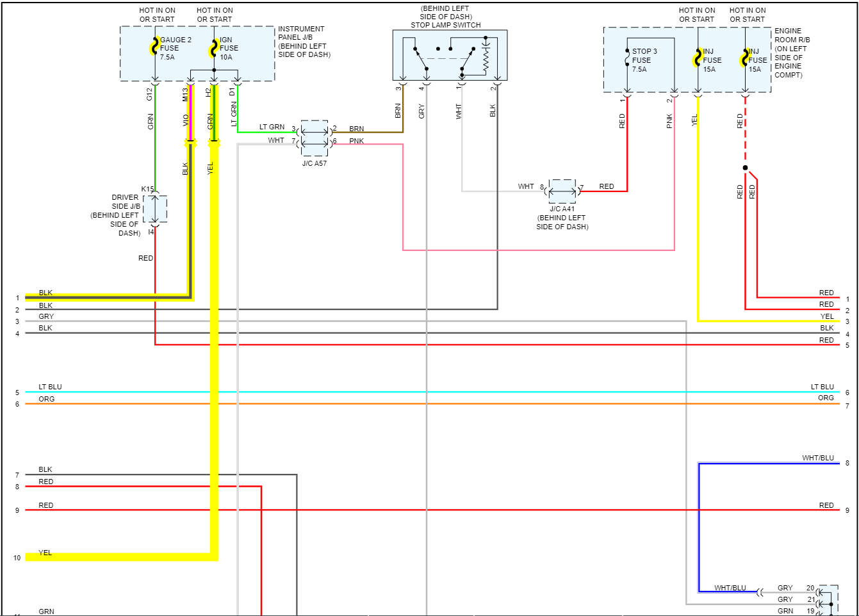Click the "GRY" label under stop lamp switch pin 4
Viewport: 859px width, 616px height.
[421, 111]
